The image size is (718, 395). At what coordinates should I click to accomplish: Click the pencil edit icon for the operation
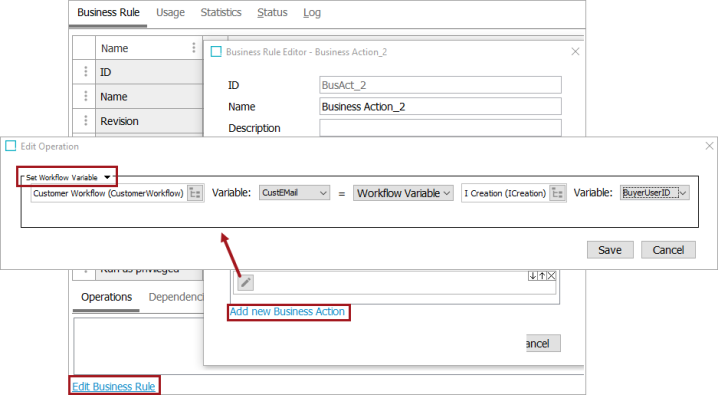245,282
